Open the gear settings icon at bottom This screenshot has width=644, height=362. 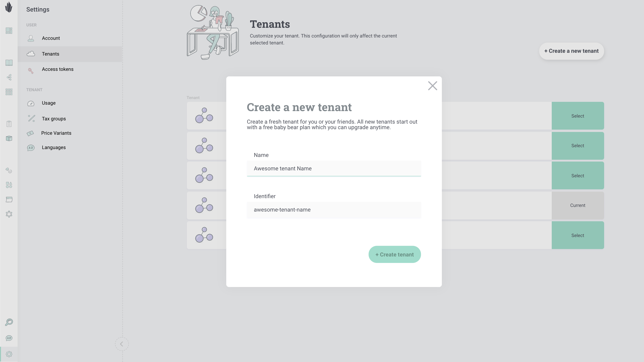[x=9, y=354]
